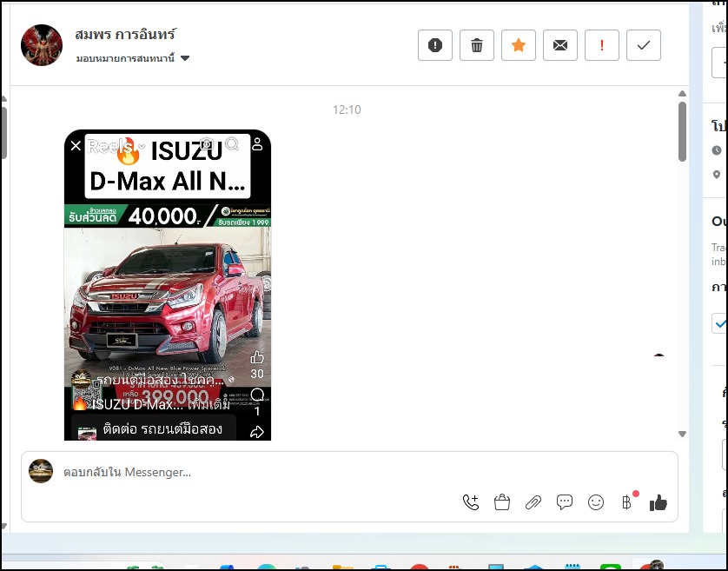
Task: Click the clock icon in right panel
Action: tap(717, 150)
